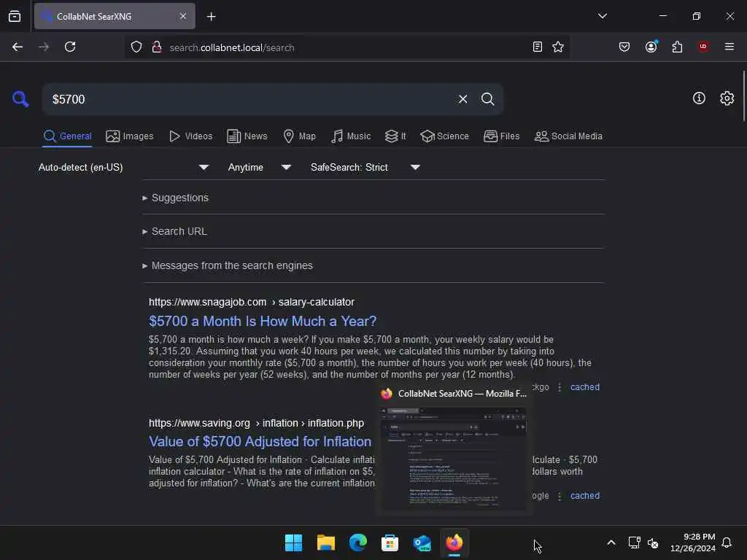This screenshot has width=747, height=560.
Task: Click the snagajob.com salary-calculator URL
Action: tap(252, 302)
